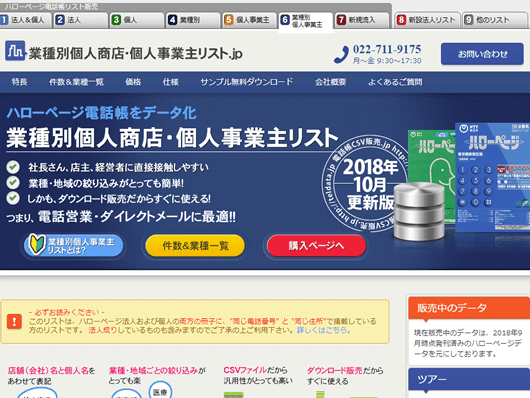This screenshot has width=530, height=398.
Task: Click text 電話営業・ダイレクトメールに最適!!
Action: (137, 217)
